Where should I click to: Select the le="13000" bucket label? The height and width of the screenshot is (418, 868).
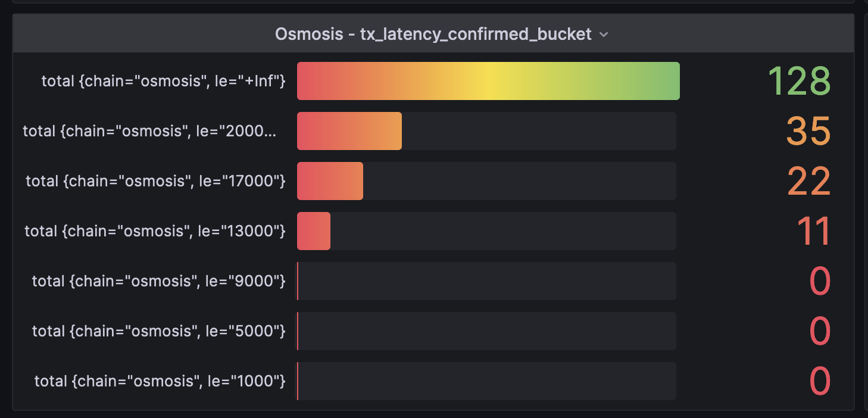tap(155, 231)
